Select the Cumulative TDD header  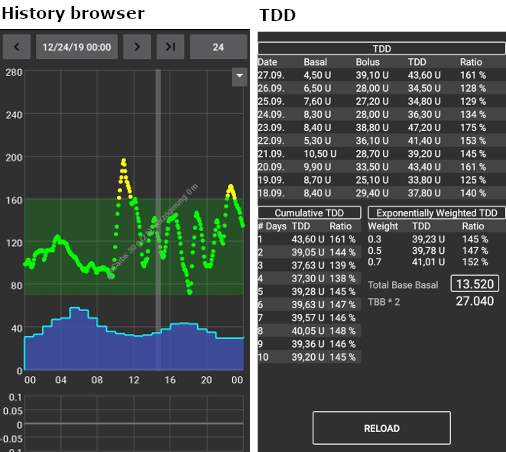tap(309, 213)
